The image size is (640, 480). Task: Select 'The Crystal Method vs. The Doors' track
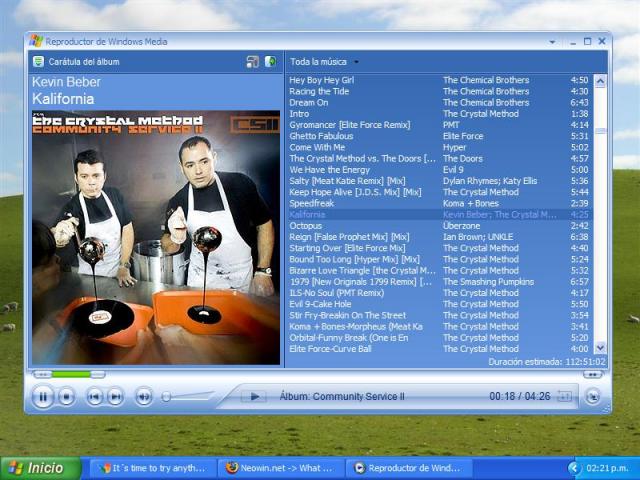point(440,159)
